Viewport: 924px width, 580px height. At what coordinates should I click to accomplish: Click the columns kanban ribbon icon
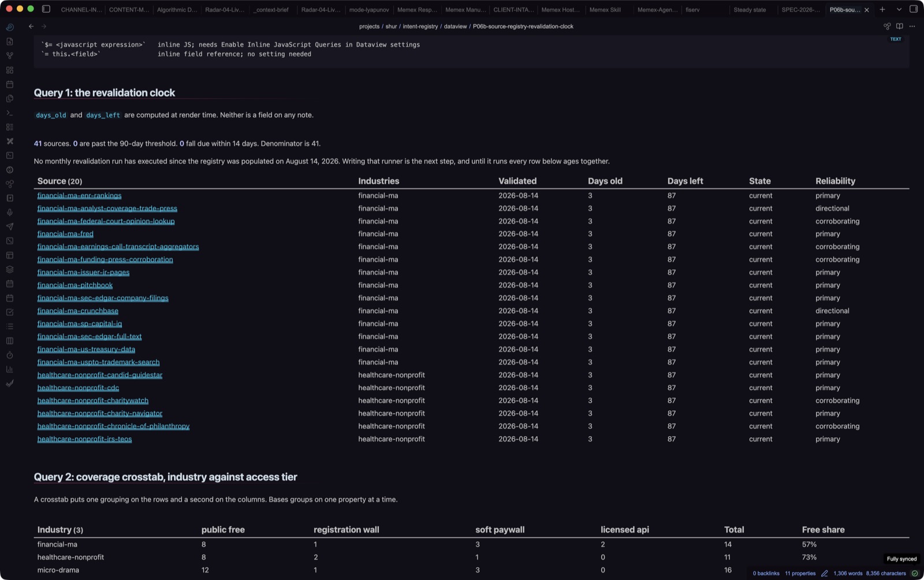[10, 341]
